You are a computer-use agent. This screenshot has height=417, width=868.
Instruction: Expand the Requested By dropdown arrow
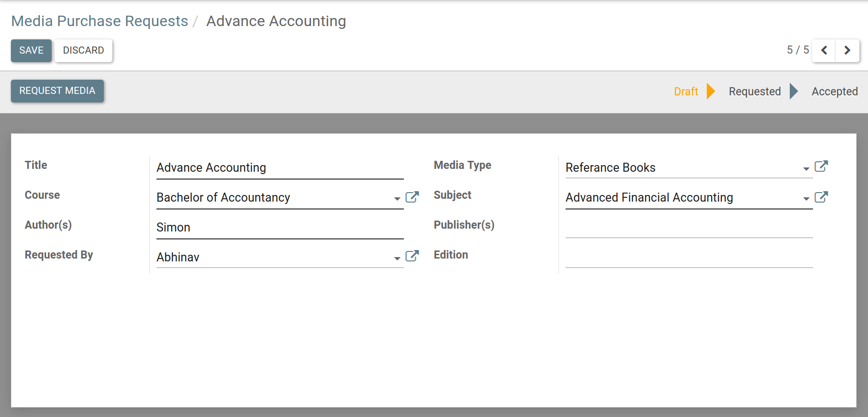[397, 259]
